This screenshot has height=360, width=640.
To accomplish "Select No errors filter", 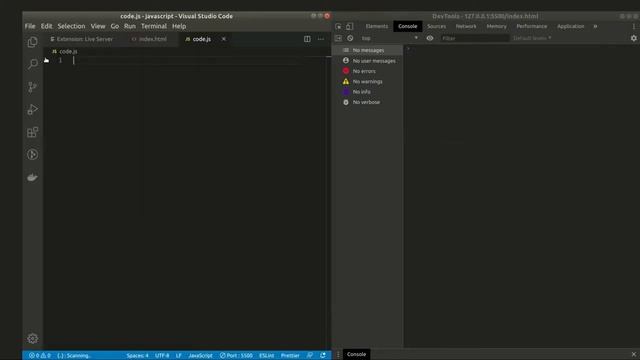I will 368,71.
